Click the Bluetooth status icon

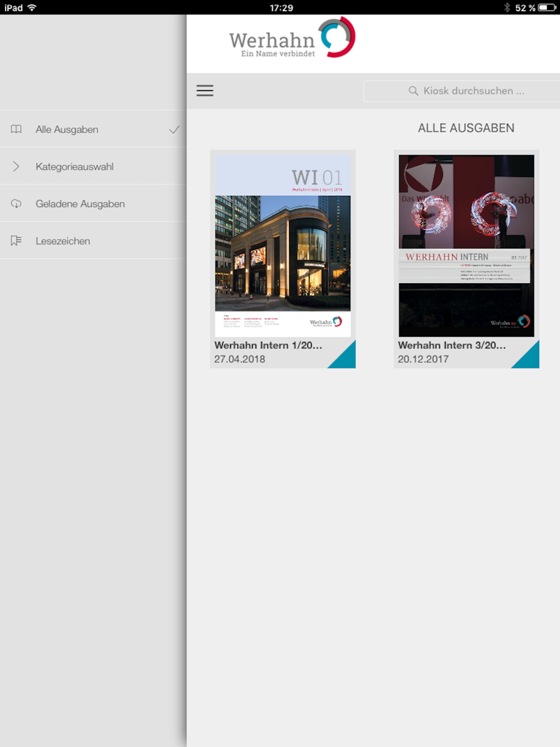(x=507, y=7)
